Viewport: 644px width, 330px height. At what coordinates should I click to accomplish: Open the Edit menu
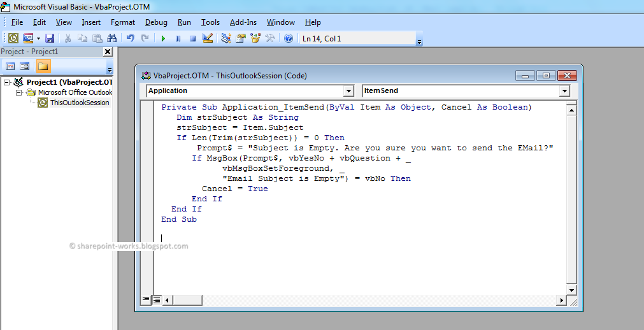[x=39, y=22]
